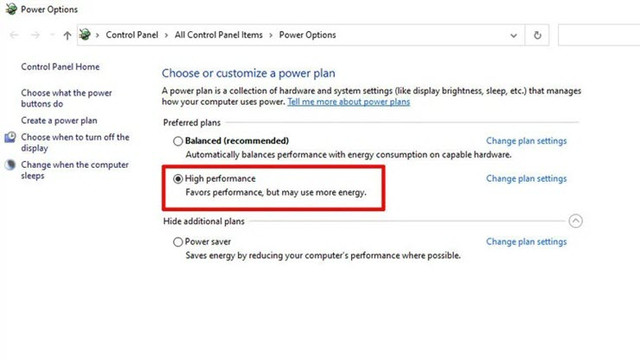Select the Power saver plan
This screenshot has width=640, height=360.
(x=178, y=242)
